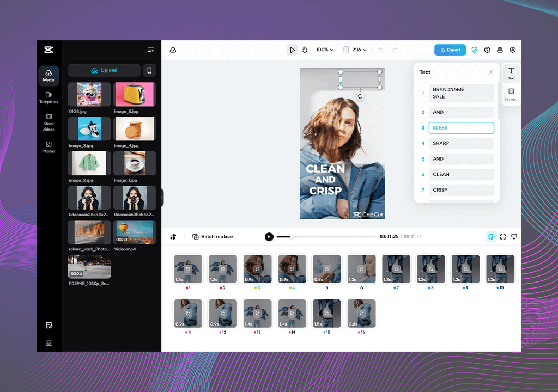Select the Background tool tab on the right
This screenshot has height=392, width=558.
(x=511, y=94)
